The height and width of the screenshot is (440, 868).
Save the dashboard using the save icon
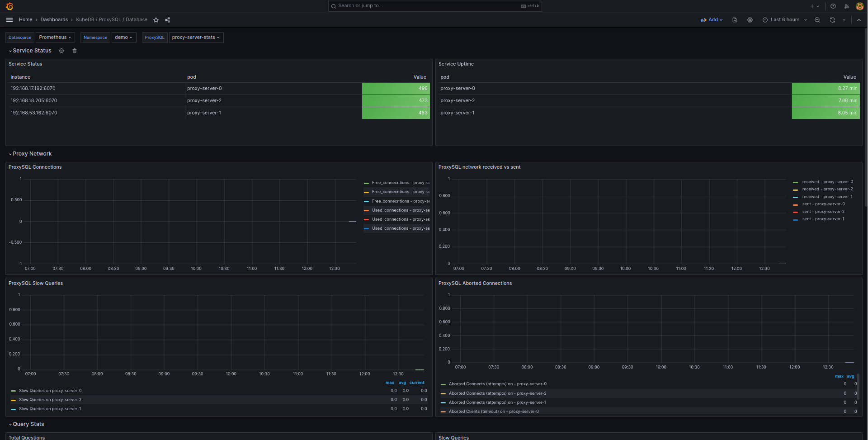tap(735, 19)
